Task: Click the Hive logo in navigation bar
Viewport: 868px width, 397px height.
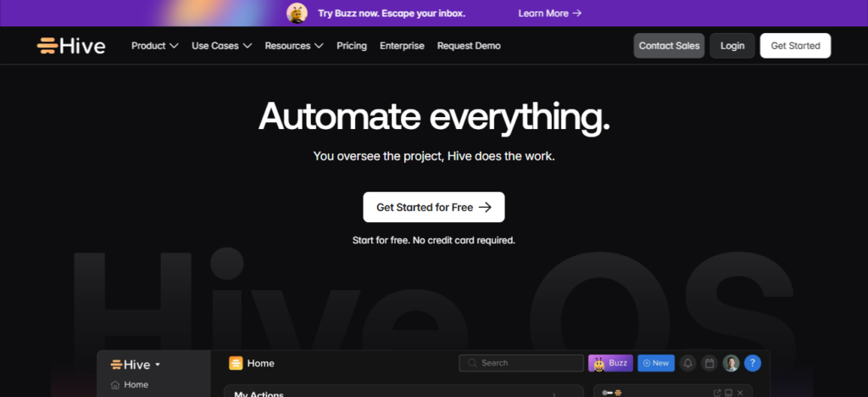Action: (71, 46)
